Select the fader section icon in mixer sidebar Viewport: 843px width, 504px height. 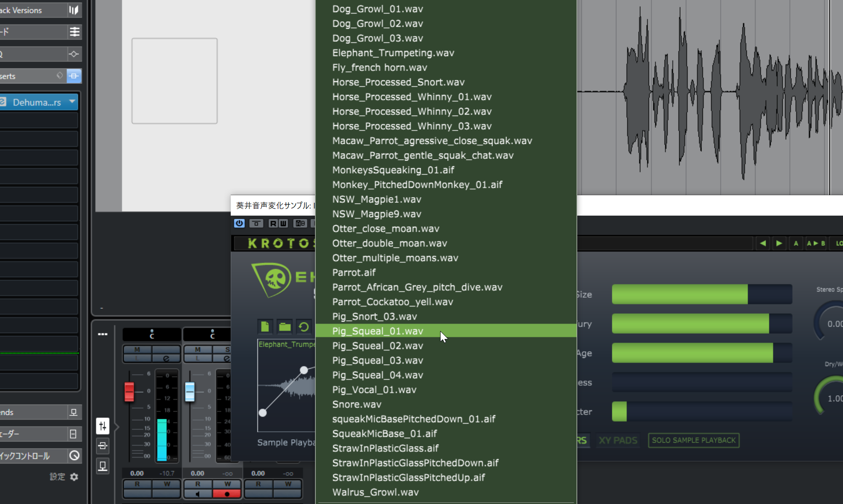coord(102,426)
